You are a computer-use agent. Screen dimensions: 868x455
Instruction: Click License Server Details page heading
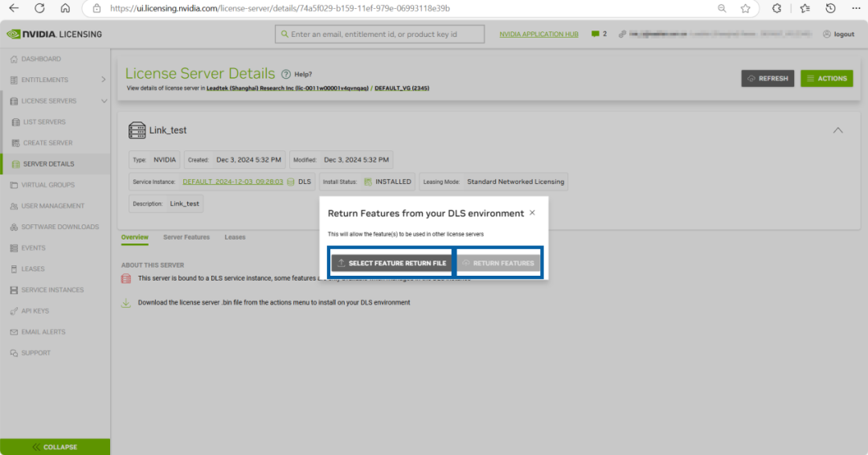(x=200, y=74)
